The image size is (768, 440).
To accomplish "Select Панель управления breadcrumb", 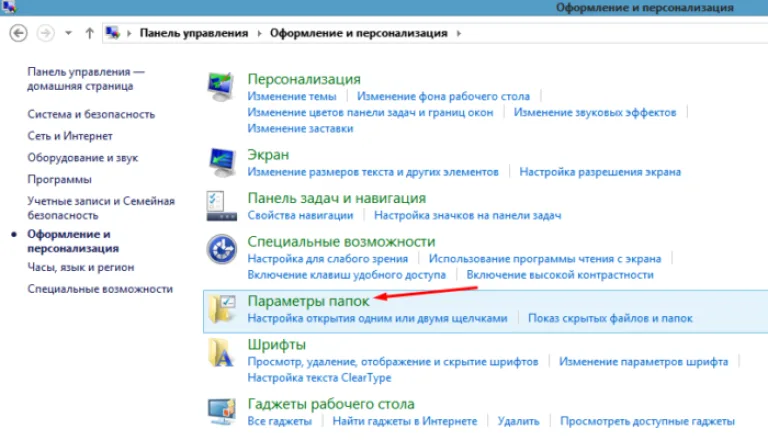I will click(194, 33).
